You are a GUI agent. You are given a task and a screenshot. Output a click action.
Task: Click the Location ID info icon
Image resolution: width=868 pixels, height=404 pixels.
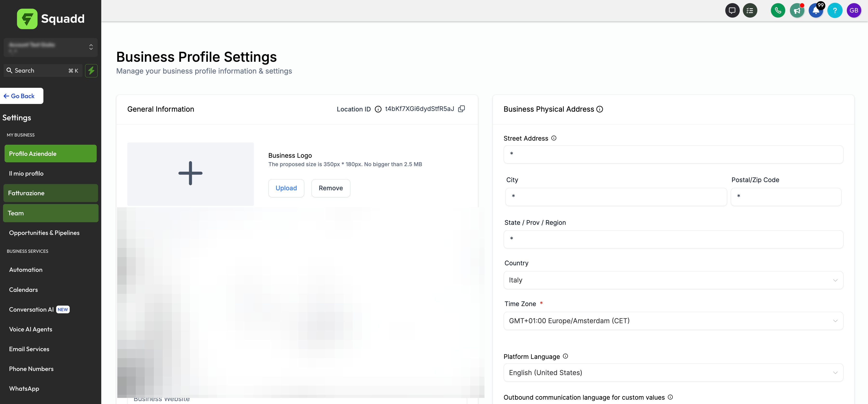(x=378, y=109)
